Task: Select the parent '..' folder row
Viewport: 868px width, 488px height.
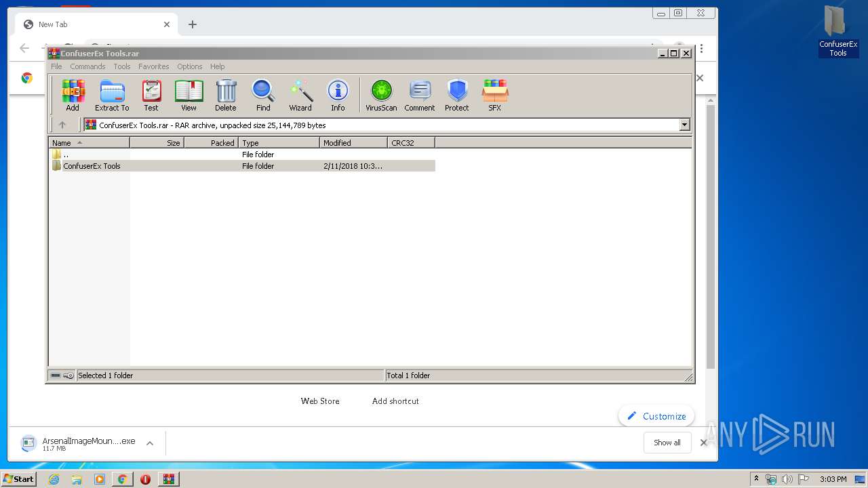Action: (242, 155)
